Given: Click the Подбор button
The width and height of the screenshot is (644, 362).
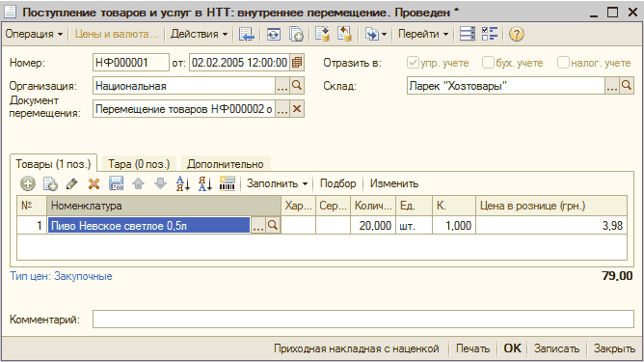Looking at the screenshot, I should coord(338,183).
